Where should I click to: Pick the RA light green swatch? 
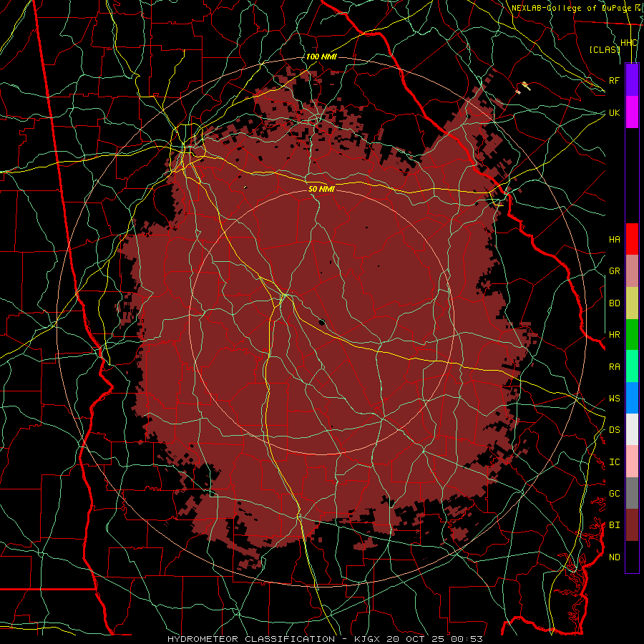tap(632, 366)
